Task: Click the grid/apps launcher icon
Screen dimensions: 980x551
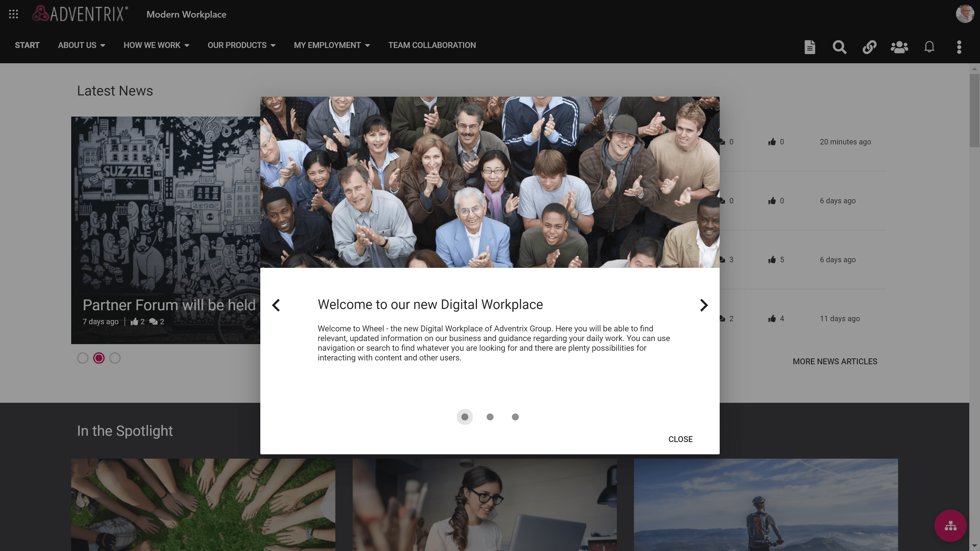Action: pyautogui.click(x=14, y=14)
